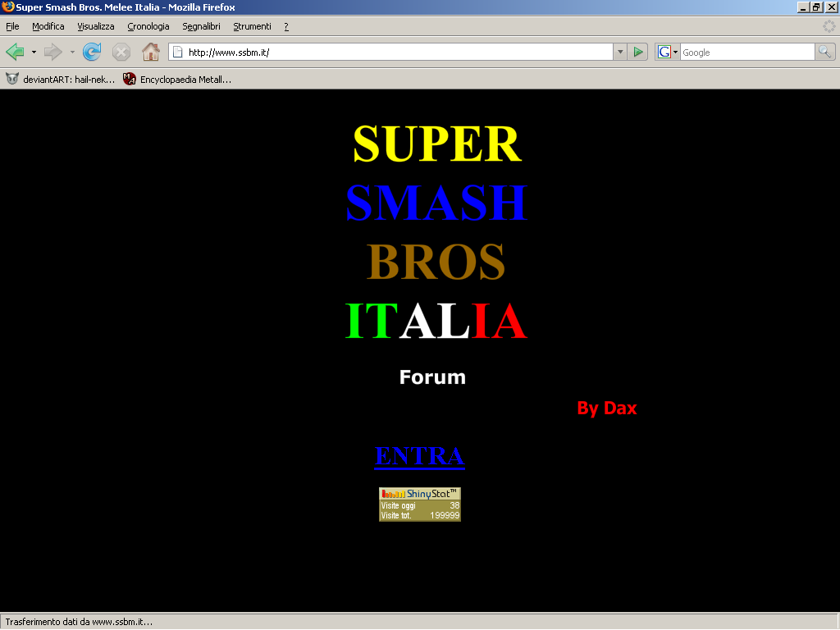Click the ShinyStat counter badge
This screenshot has width=840, height=630.
(x=420, y=504)
